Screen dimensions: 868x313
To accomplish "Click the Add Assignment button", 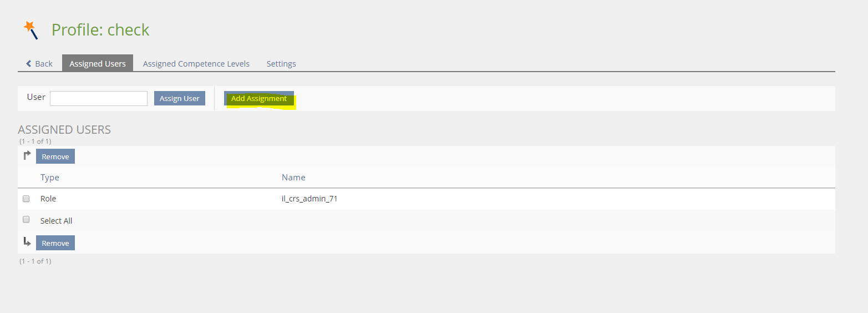I will (x=259, y=98).
